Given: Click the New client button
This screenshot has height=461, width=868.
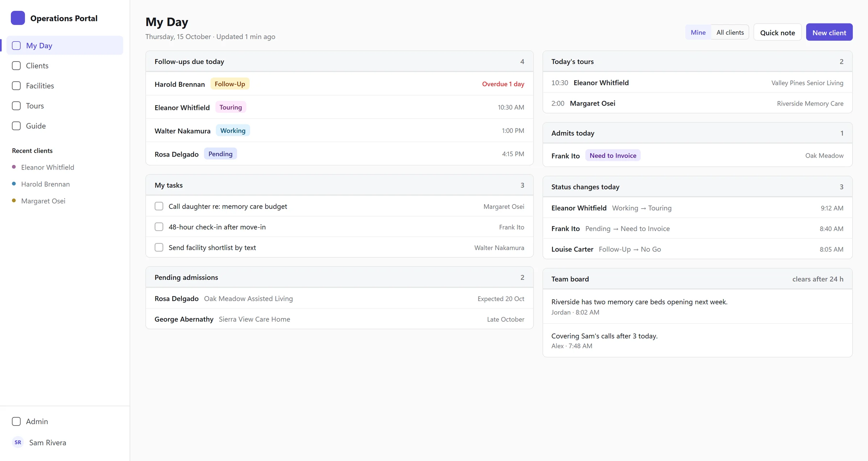Looking at the screenshot, I should (829, 33).
